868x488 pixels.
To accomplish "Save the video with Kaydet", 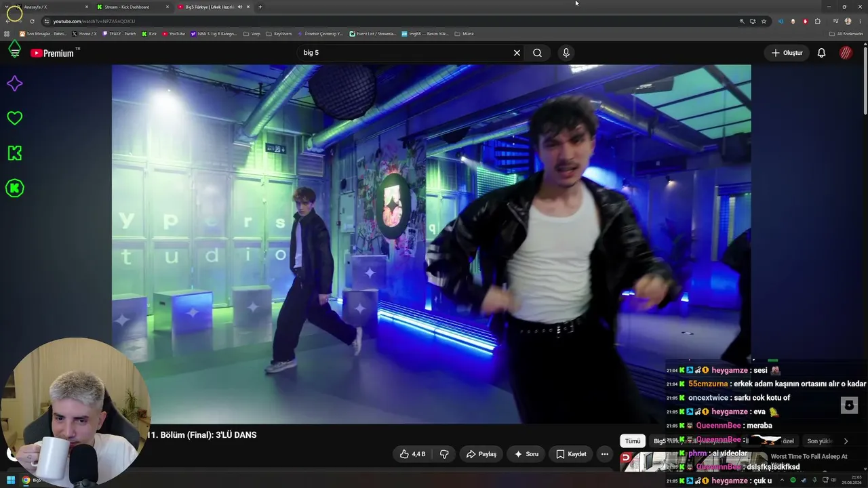I will tap(571, 454).
